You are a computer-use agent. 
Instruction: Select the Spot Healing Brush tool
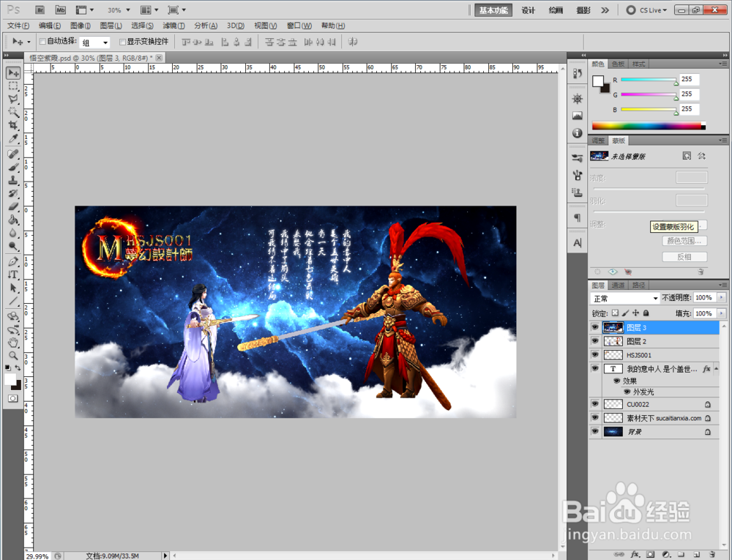point(13,154)
